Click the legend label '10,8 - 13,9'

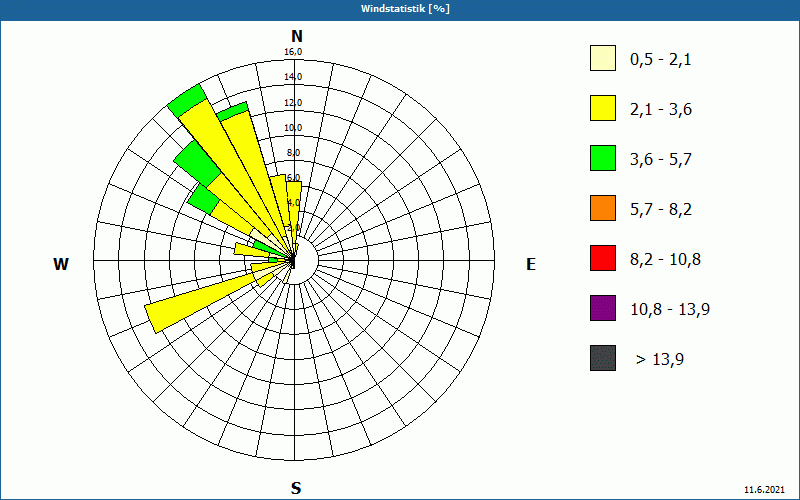tap(670, 310)
